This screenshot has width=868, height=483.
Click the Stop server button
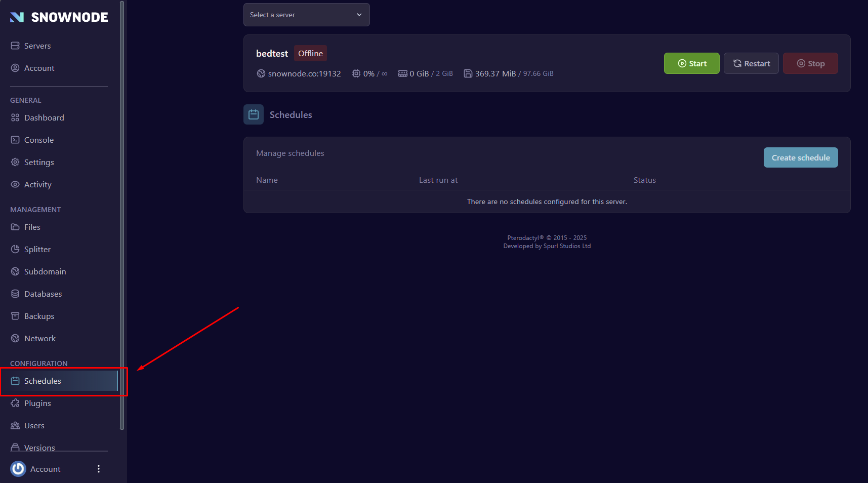click(810, 63)
